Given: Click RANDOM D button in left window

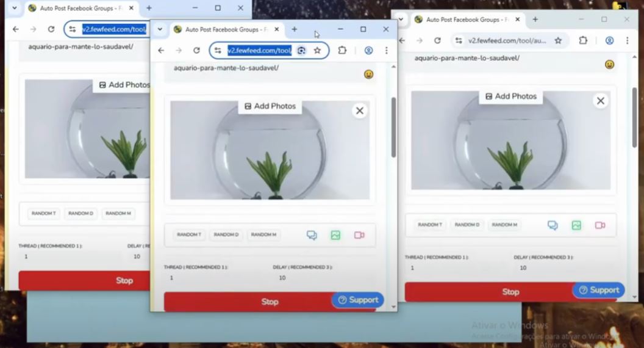Looking at the screenshot, I should pyautogui.click(x=80, y=213).
